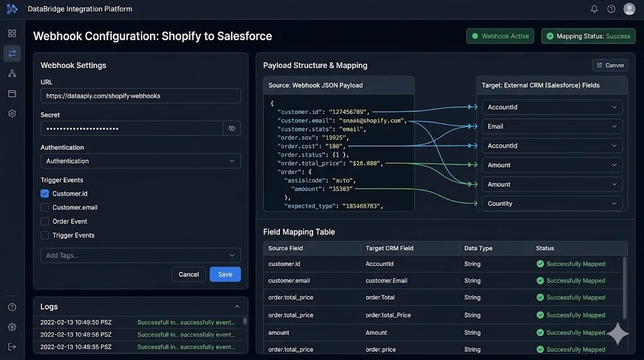This screenshot has height=360, width=644.
Task: Select the integrations swap-arrows sidebar icon
Action: click(x=13, y=53)
